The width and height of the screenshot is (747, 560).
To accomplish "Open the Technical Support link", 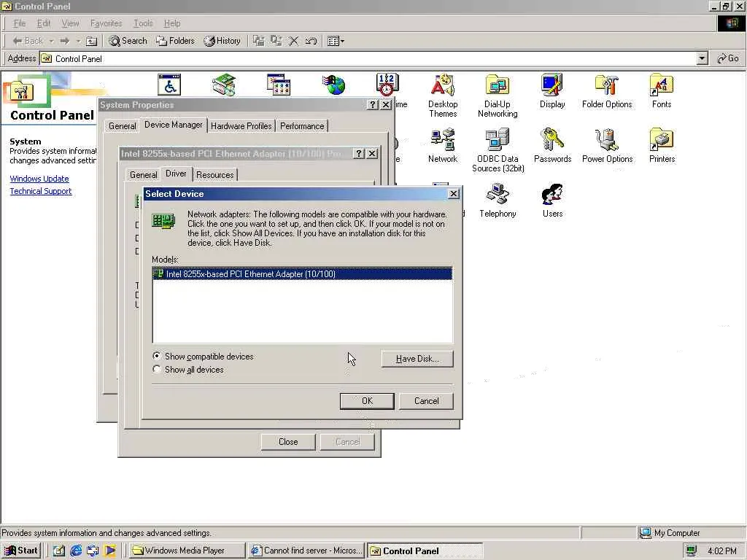I will [x=41, y=191].
